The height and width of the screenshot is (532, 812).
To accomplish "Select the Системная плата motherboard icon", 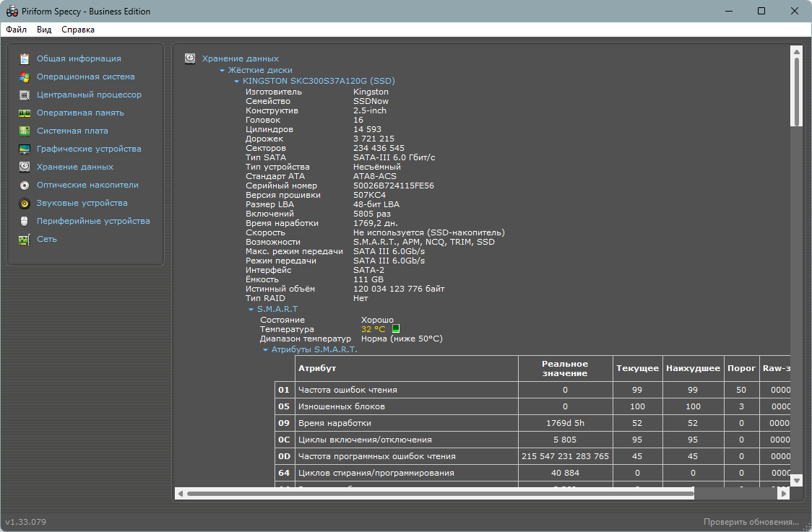I will pos(25,131).
